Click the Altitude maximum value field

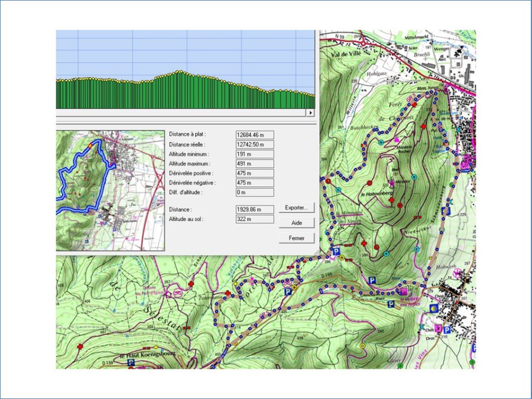point(255,164)
